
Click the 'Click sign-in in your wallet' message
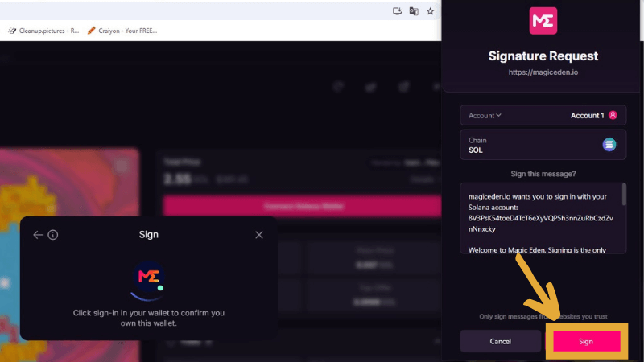point(149,318)
